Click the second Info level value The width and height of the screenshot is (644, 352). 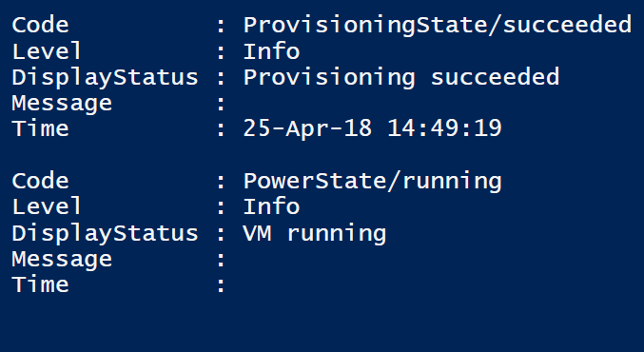pyautogui.click(x=271, y=206)
